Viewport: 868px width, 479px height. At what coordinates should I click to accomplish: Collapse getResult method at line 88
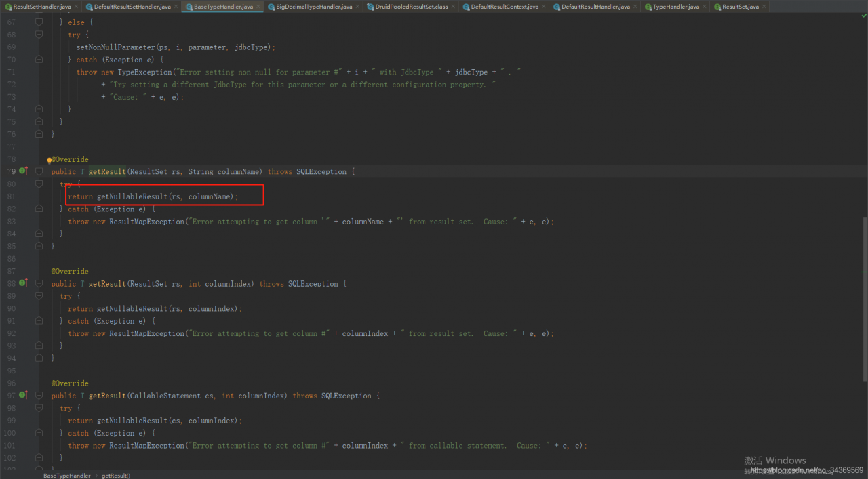(x=39, y=283)
